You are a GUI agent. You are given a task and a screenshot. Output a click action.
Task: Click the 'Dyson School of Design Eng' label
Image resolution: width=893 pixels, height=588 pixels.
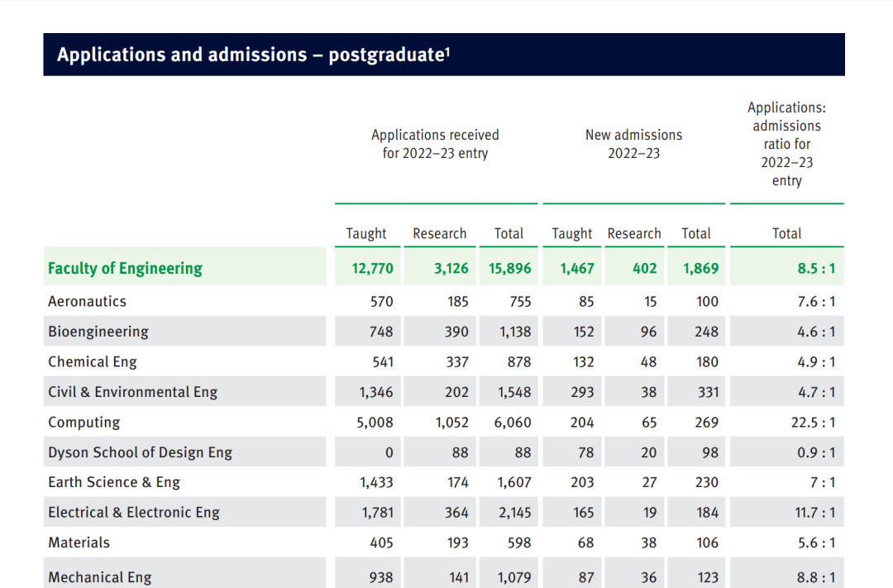tap(140, 452)
